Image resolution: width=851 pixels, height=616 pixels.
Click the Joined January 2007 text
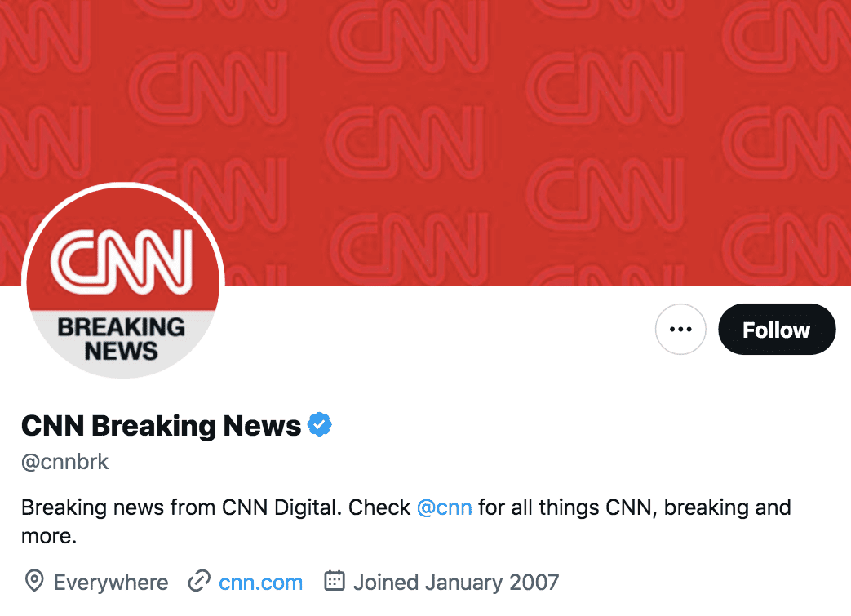(456, 582)
